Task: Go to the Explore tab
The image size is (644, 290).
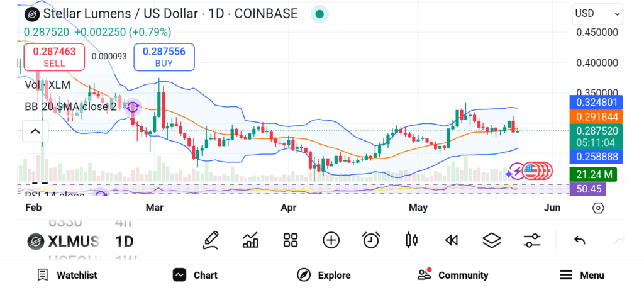Action: [x=324, y=275]
